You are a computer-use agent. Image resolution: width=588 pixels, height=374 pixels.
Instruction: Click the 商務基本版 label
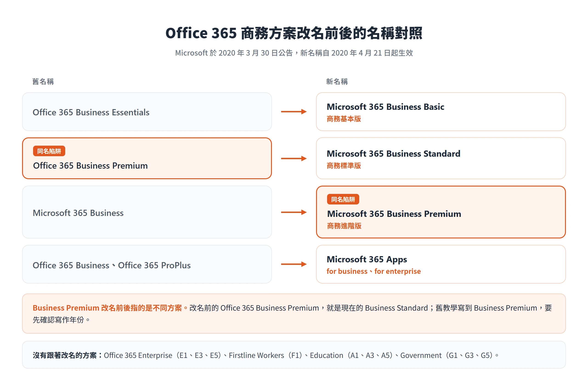pos(344,119)
